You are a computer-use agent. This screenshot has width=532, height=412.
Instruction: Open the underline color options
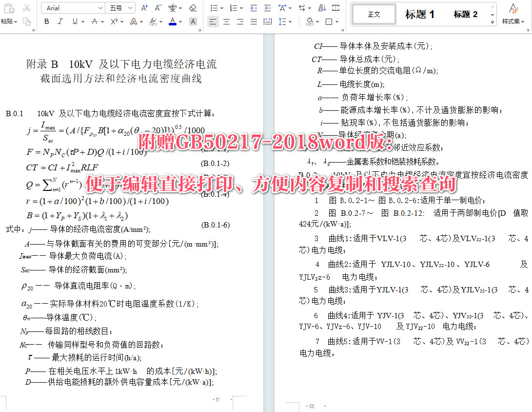(x=82, y=22)
